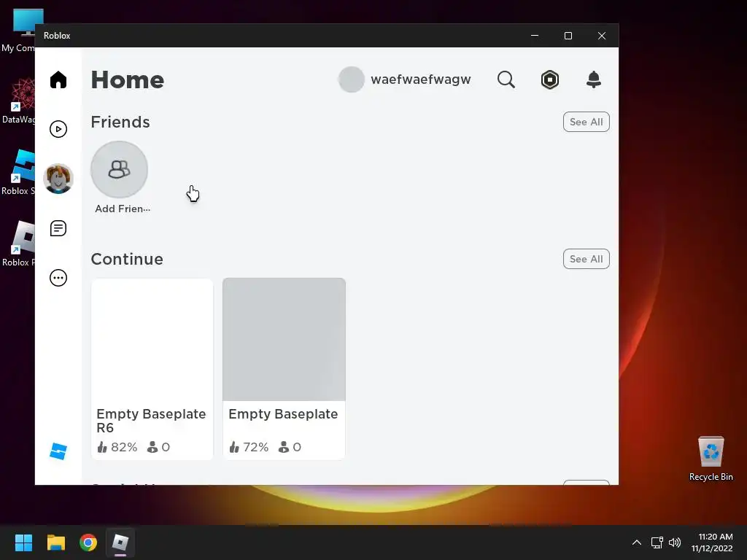Click the 72% rating text
This screenshot has width=747, height=560.
coord(255,447)
